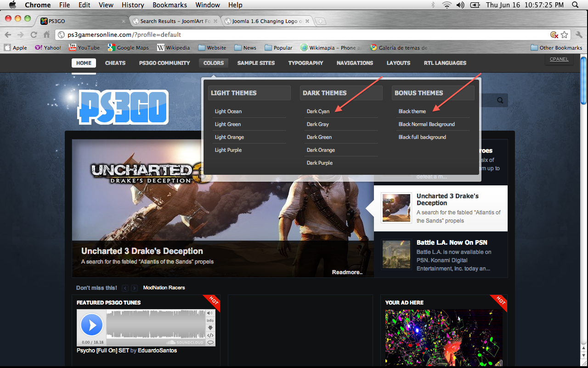The image size is (588, 368).
Task: Choose the Black theme option
Action: click(x=412, y=111)
